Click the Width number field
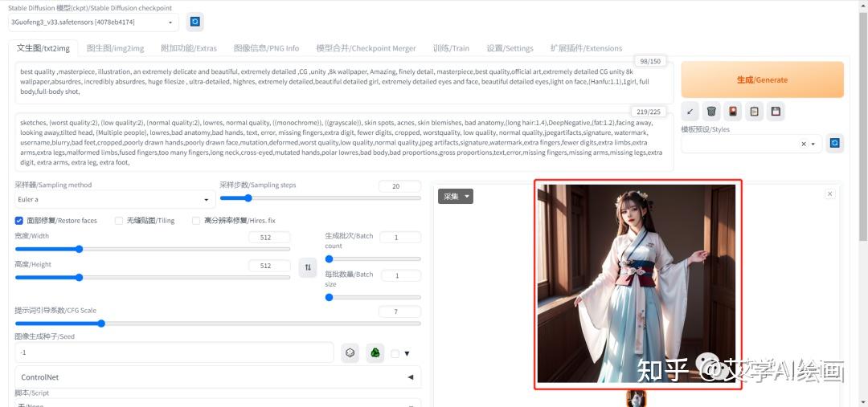The width and height of the screenshot is (868, 407). [269, 238]
